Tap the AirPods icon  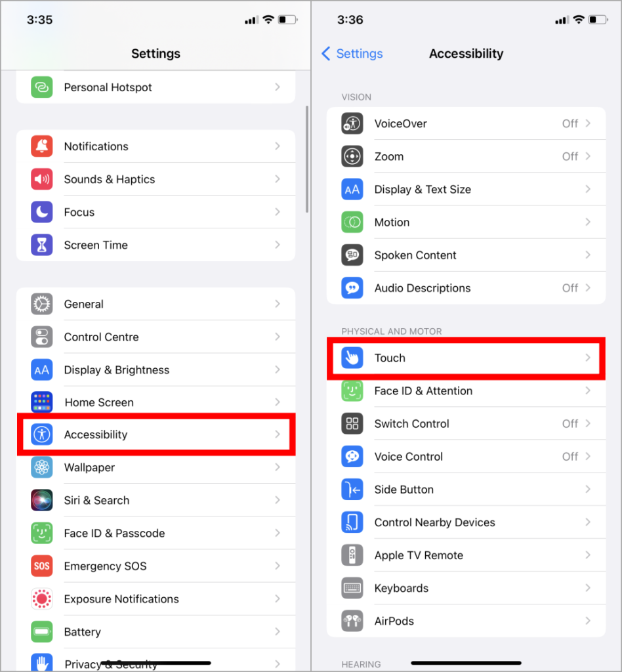tap(352, 621)
